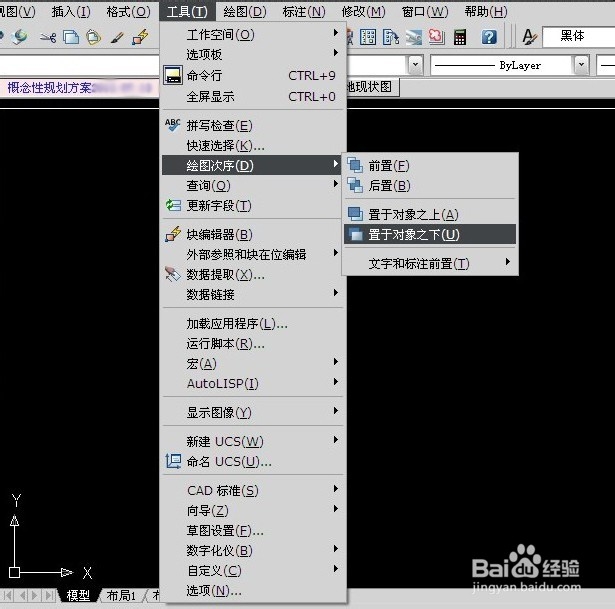Image resolution: width=615 pixels, height=609 pixels.
Task: Click the last-tab navigation arrow
Action: click(49, 595)
